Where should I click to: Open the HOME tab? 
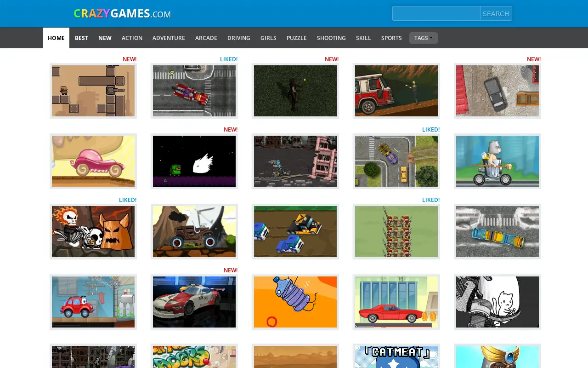point(56,38)
